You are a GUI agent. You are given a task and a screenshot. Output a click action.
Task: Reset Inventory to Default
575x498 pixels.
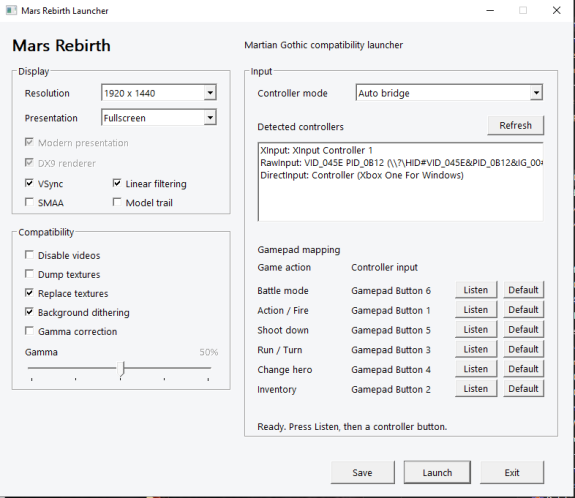tap(523, 389)
